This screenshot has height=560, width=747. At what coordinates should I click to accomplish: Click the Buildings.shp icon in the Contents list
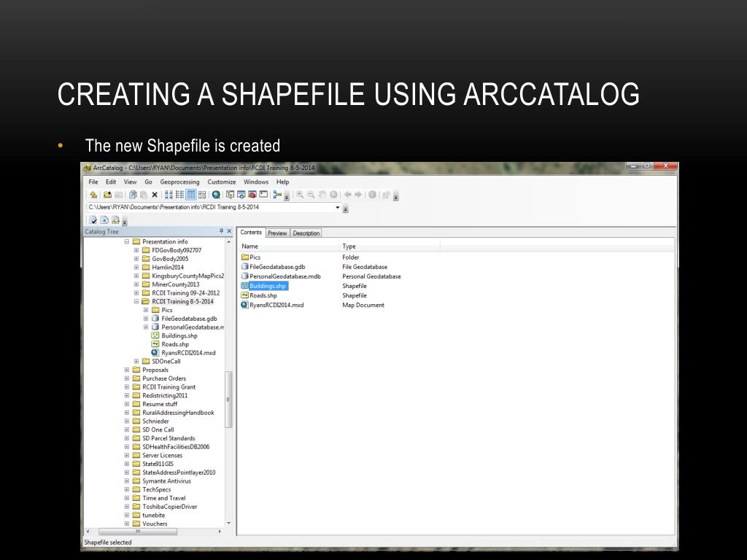click(x=244, y=286)
